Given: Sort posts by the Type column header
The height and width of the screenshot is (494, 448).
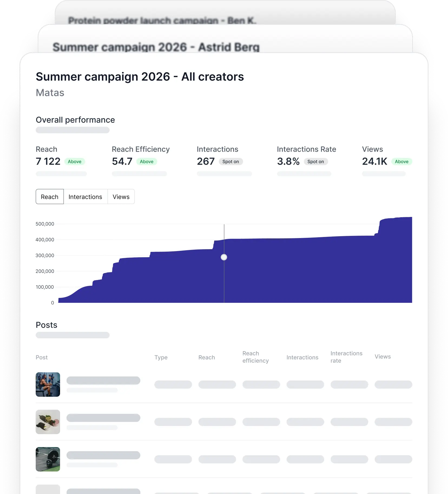Looking at the screenshot, I should click(161, 357).
